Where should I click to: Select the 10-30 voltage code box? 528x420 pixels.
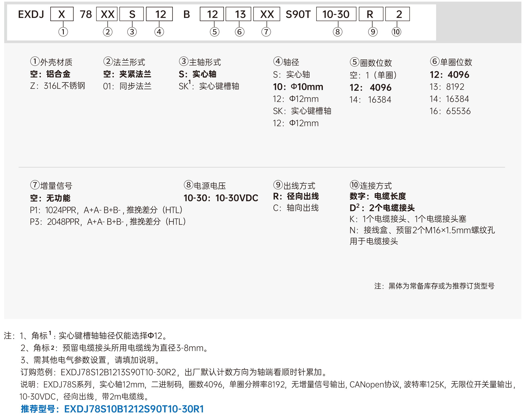(x=336, y=14)
